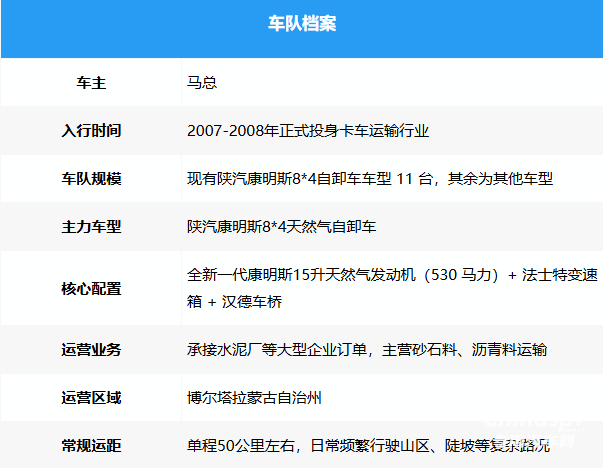Click the text 2007-2008年正式投身卡车运输行业

click(308, 131)
